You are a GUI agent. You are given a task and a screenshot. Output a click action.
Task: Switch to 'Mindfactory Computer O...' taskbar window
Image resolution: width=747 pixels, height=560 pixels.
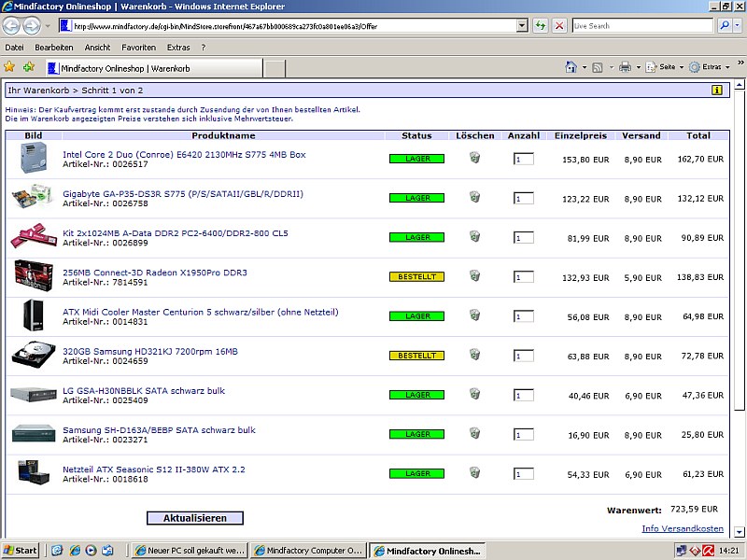[x=308, y=551]
